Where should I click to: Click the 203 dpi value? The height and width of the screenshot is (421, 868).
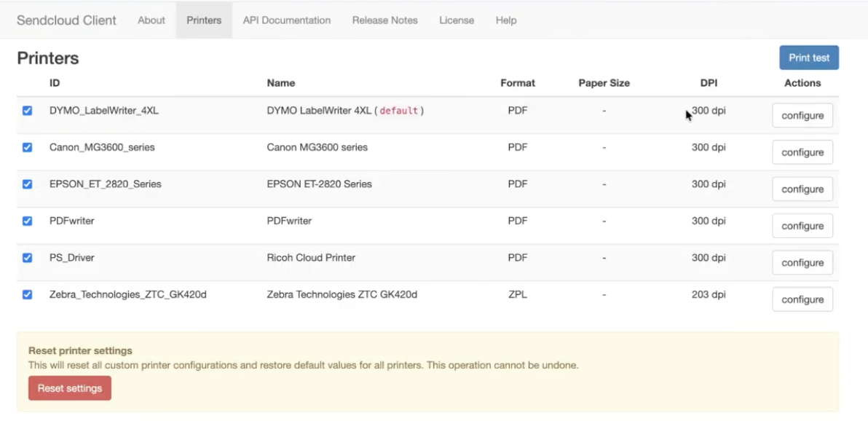point(709,295)
